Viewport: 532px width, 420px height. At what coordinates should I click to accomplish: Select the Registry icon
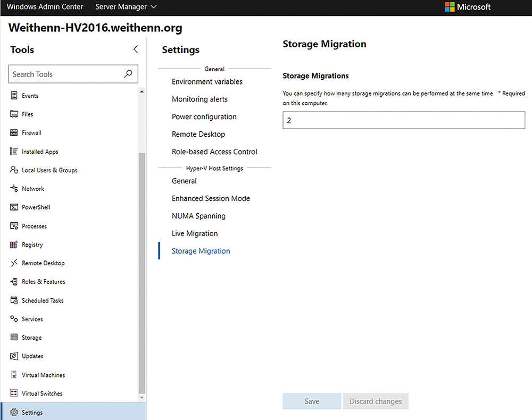point(14,244)
